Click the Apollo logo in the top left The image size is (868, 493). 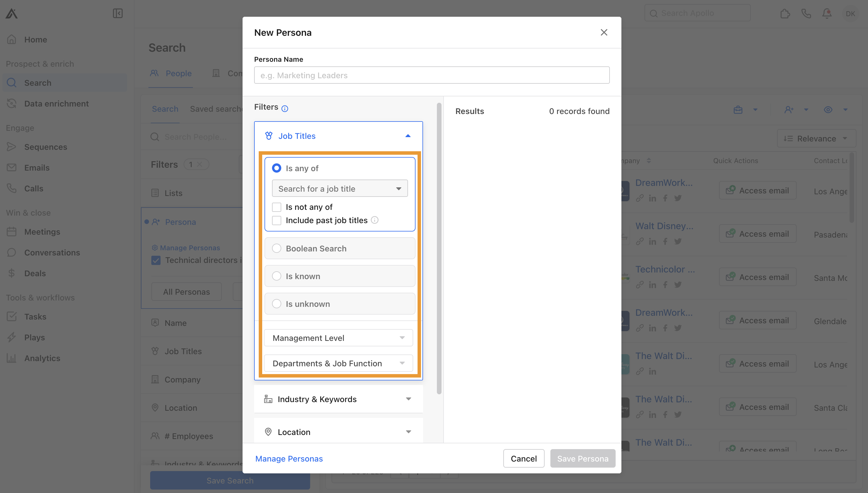pyautogui.click(x=11, y=13)
